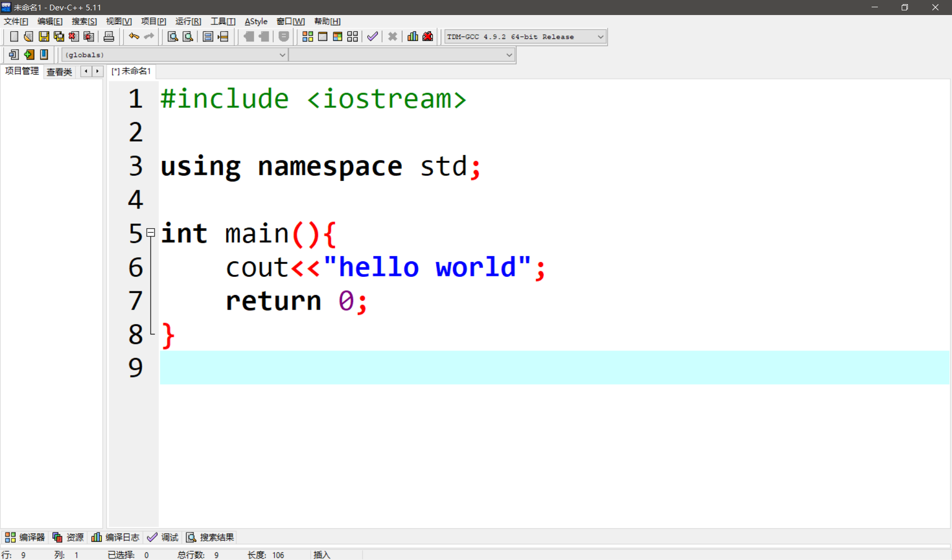Click the using namespace std; line

321,166
